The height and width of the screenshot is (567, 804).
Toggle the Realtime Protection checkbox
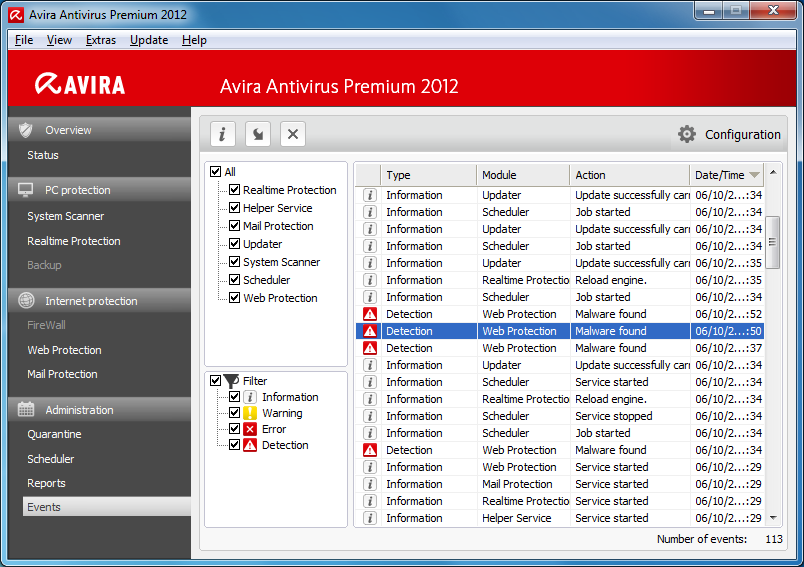tap(234, 190)
